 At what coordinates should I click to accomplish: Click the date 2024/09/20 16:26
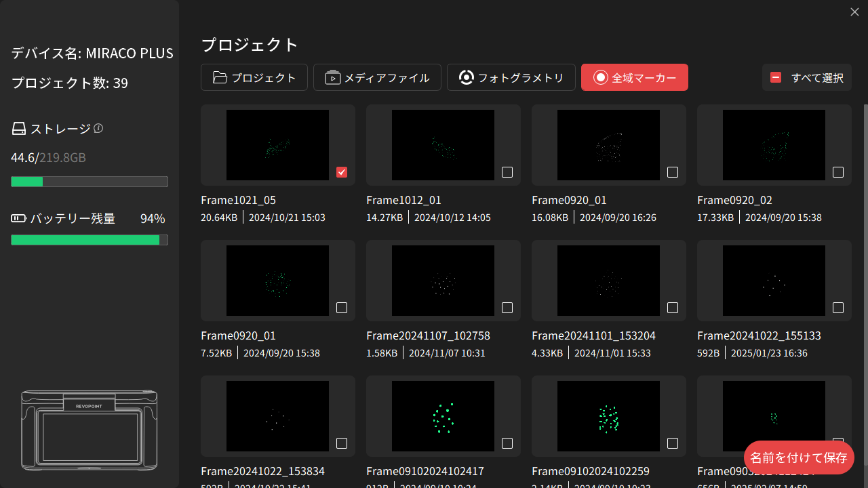pyautogui.click(x=618, y=218)
